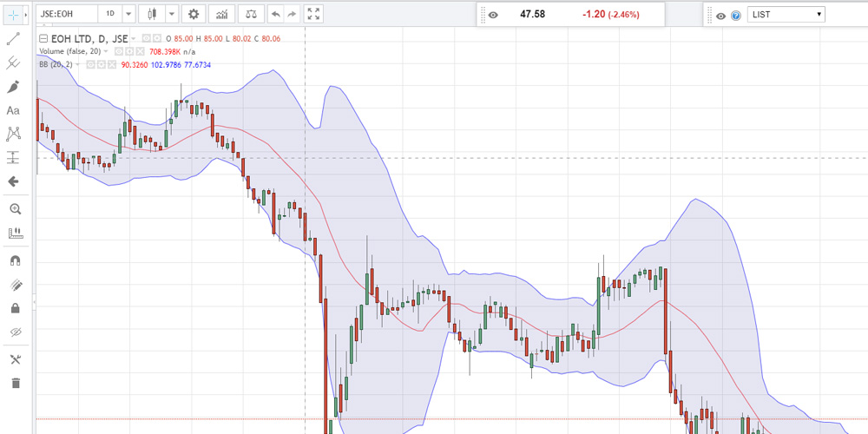Open the LIST watchlist dropdown
The width and height of the screenshot is (868, 434).
[x=787, y=15]
